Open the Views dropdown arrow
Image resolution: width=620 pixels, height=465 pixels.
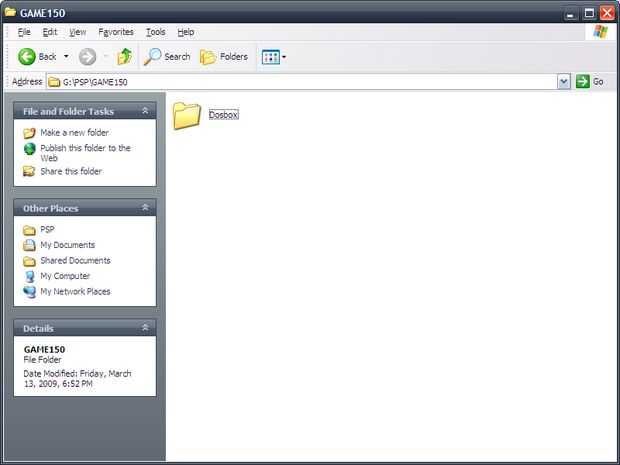pyautogui.click(x=284, y=57)
